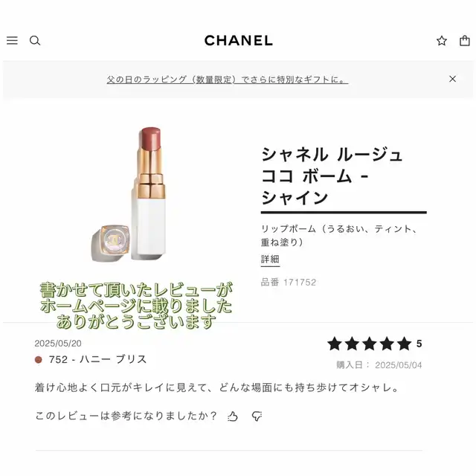Image resolution: width=476 pixels, height=476 pixels.
Task: Go to homepage via CHANEL logo
Action: (x=238, y=40)
